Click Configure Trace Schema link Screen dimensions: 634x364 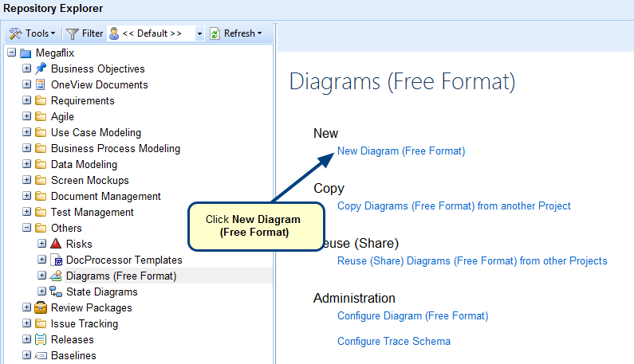pyautogui.click(x=393, y=341)
